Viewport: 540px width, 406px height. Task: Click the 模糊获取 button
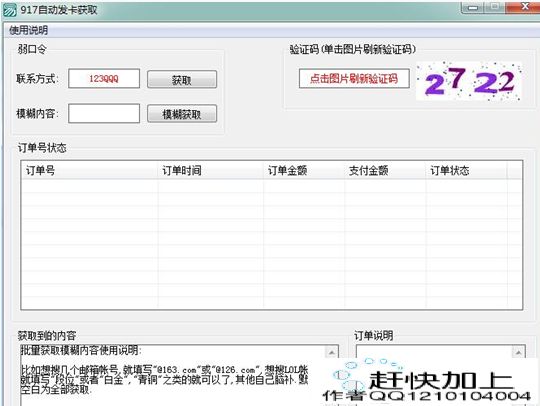182,114
